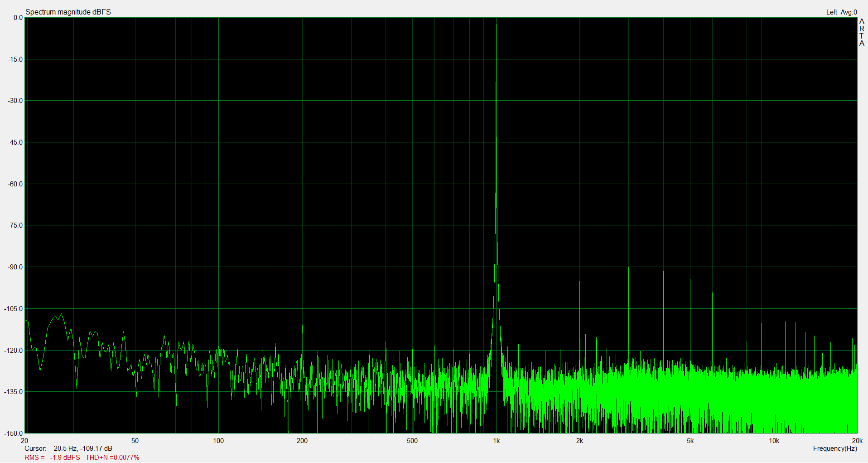Click the '200' frequency axis tick label
The height and width of the screenshot is (463, 868).
[x=302, y=441]
